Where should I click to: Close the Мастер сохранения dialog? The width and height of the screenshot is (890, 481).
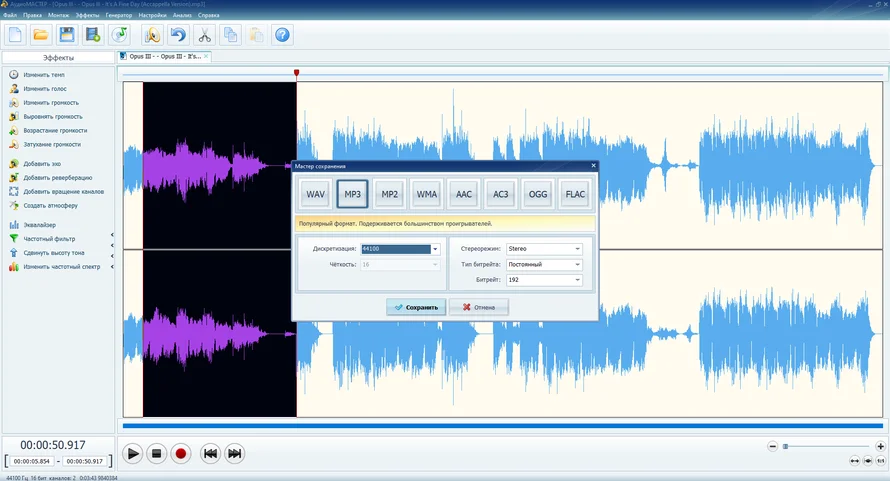click(594, 166)
